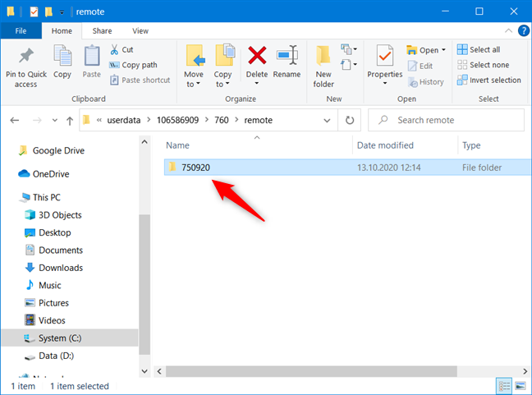Collapse the ribbon with chevron

[x=508, y=31]
